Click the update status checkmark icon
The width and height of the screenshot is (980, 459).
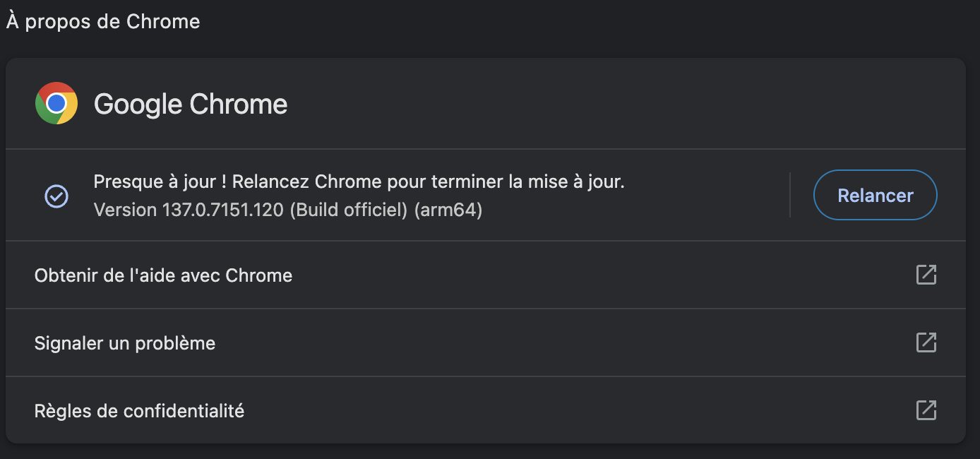(x=56, y=195)
